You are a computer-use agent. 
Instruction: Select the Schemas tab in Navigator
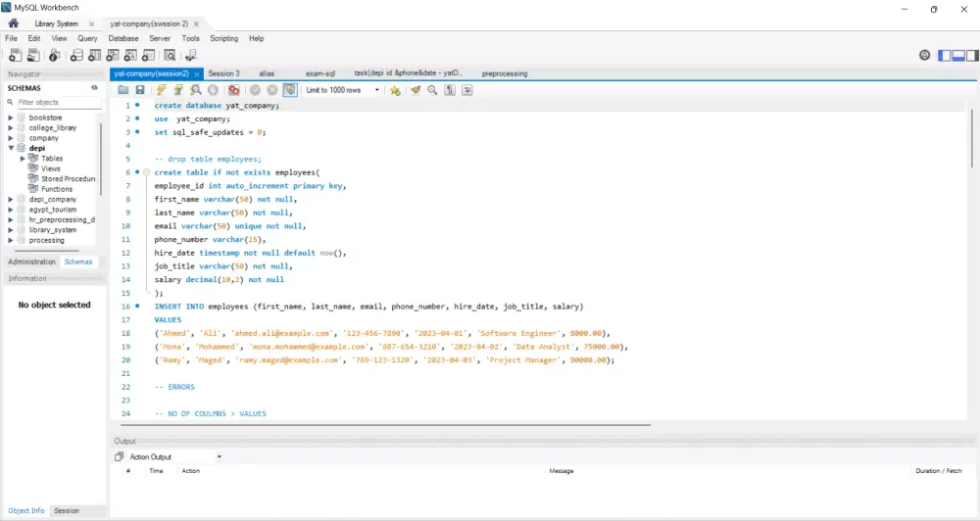[78, 261]
